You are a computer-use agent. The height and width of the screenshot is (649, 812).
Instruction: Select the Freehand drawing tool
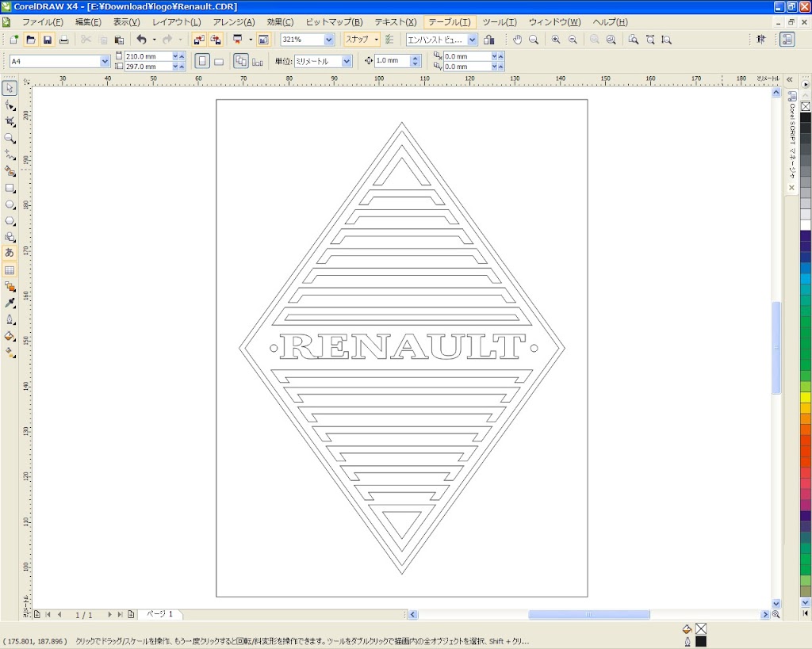point(10,155)
